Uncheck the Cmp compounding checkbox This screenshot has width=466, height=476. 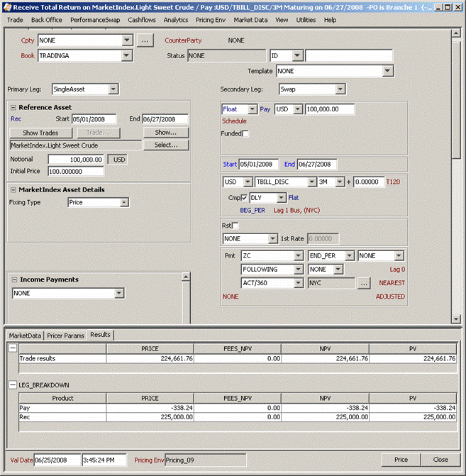click(x=244, y=198)
